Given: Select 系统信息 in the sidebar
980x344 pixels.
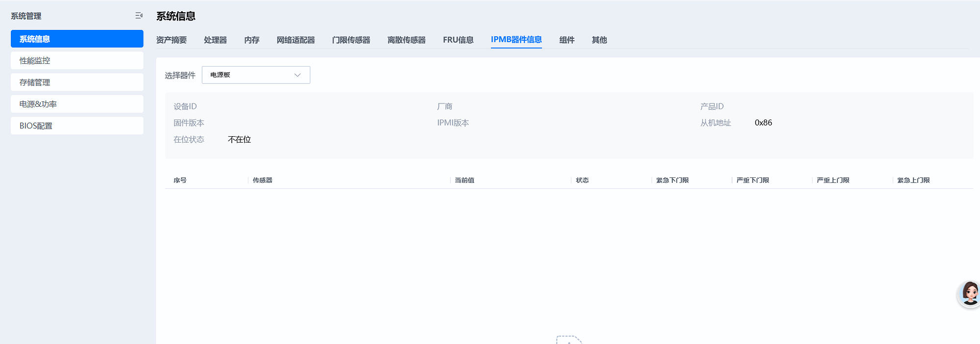Looking at the screenshot, I should (77, 39).
